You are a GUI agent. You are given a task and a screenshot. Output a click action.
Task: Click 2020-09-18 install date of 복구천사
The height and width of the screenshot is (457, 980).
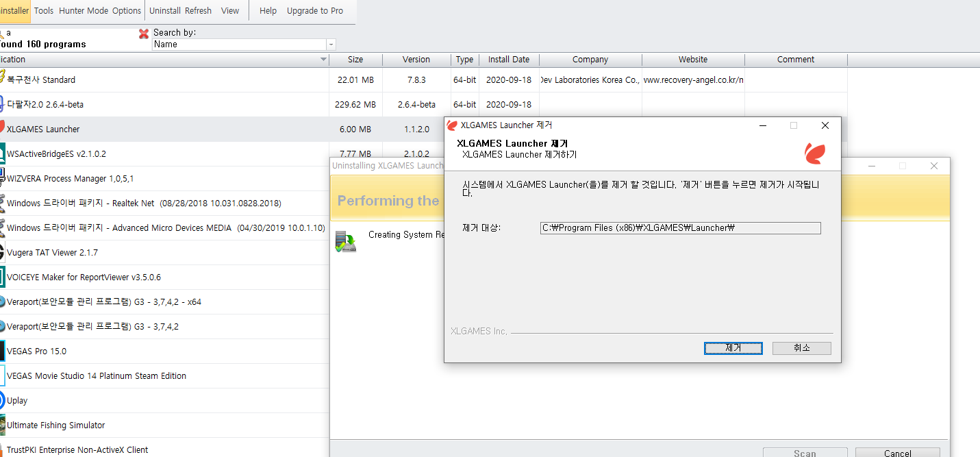[x=509, y=80]
